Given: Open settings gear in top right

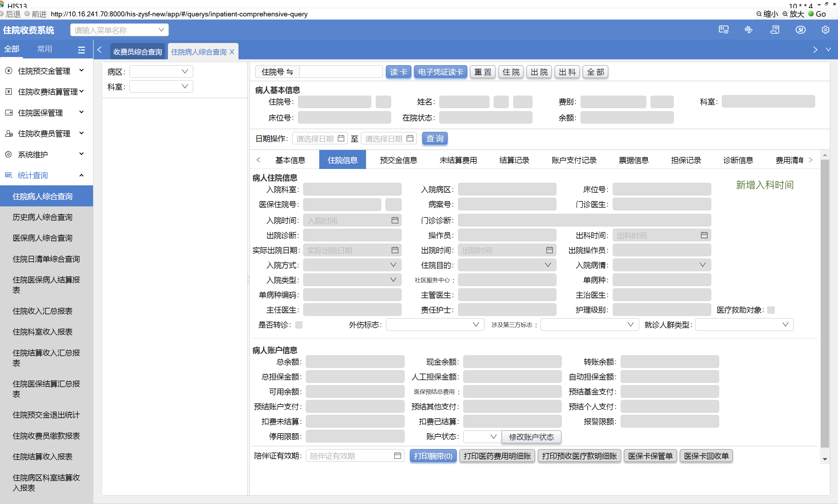Looking at the screenshot, I should click(x=825, y=30).
